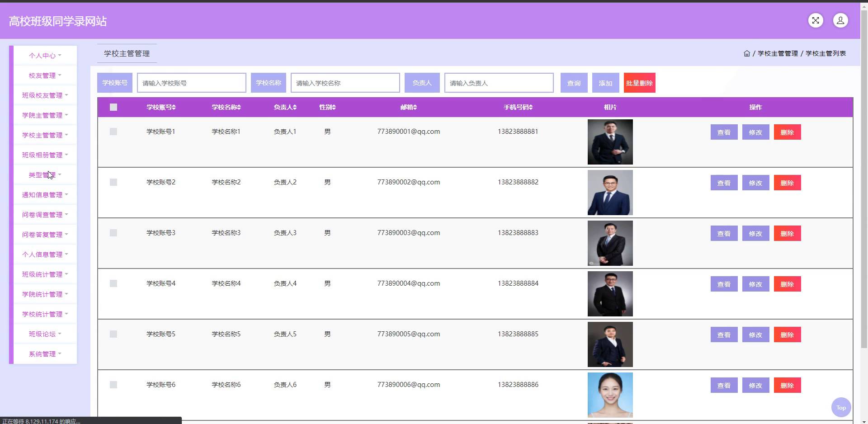Viewport: 868px width, 424px height.
Task: Open the user profile icon in header
Action: [x=840, y=20]
